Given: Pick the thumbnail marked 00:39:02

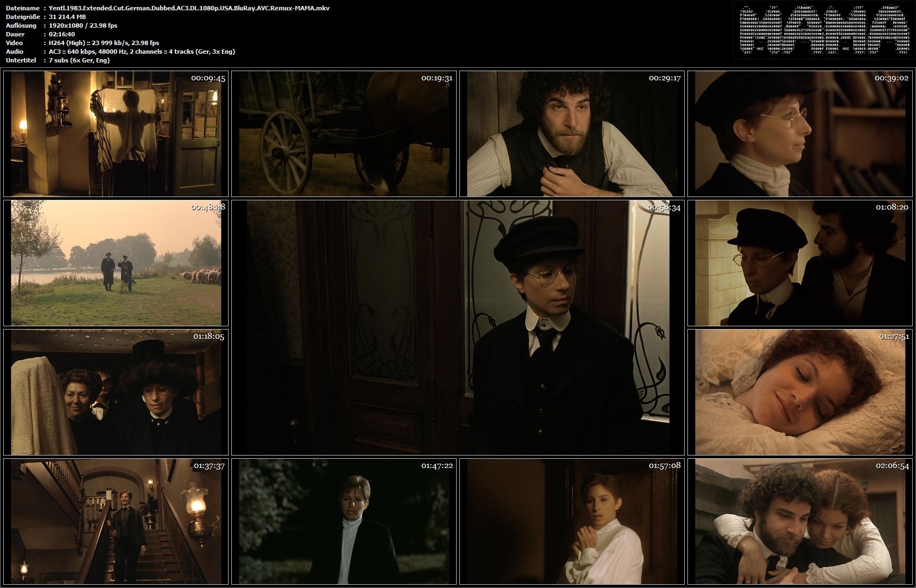Looking at the screenshot, I should pos(800,134).
